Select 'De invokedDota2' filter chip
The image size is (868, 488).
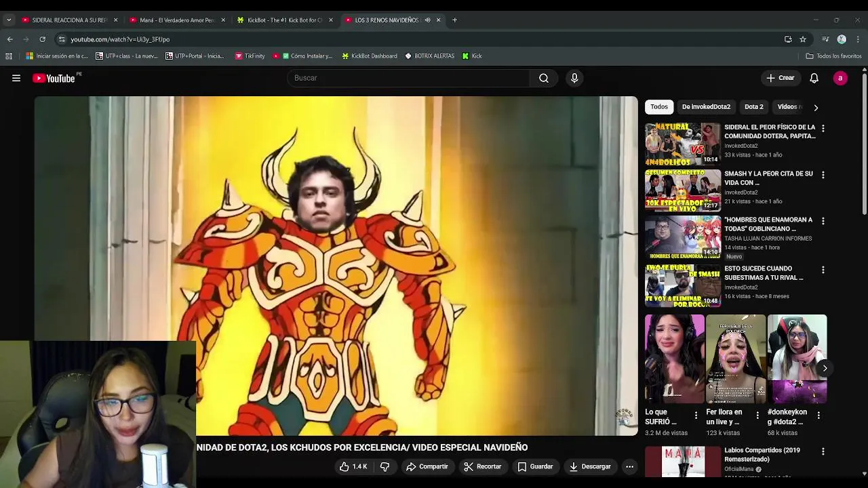(x=706, y=106)
